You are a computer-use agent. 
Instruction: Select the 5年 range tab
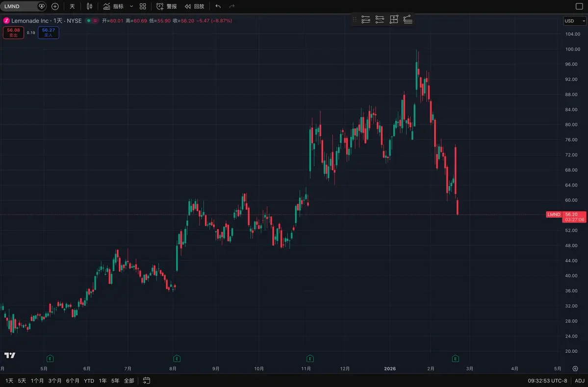[x=115, y=381]
